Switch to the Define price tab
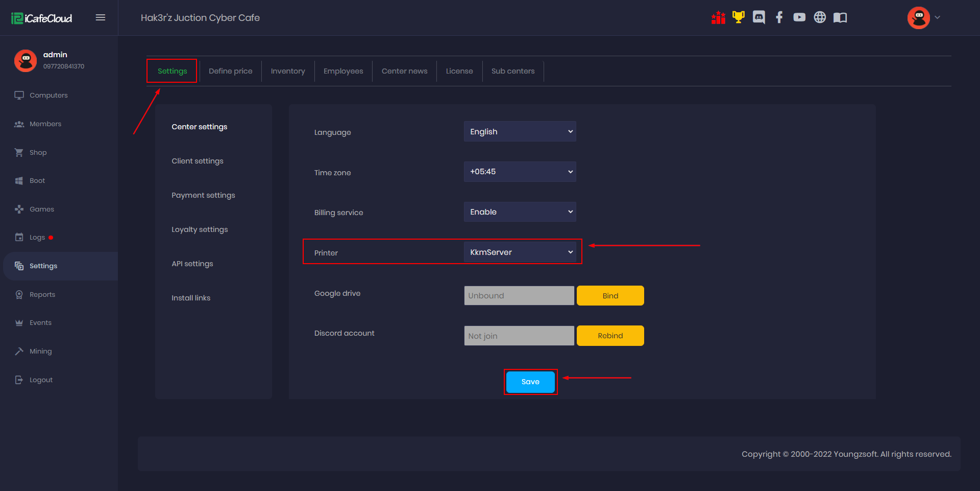 tap(230, 71)
